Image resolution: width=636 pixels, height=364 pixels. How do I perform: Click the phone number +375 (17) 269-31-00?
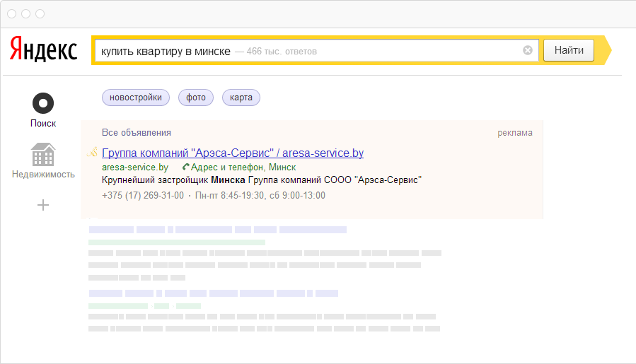point(143,195)
